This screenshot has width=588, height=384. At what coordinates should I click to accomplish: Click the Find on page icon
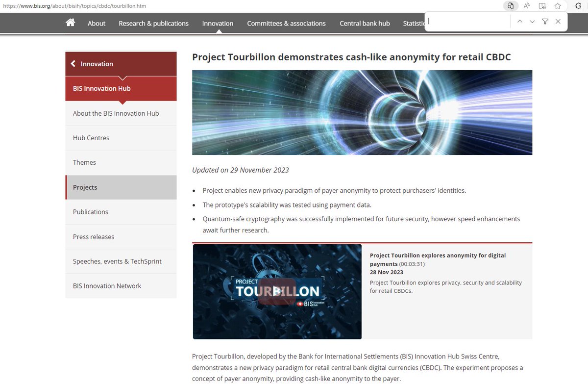point(511,6)
